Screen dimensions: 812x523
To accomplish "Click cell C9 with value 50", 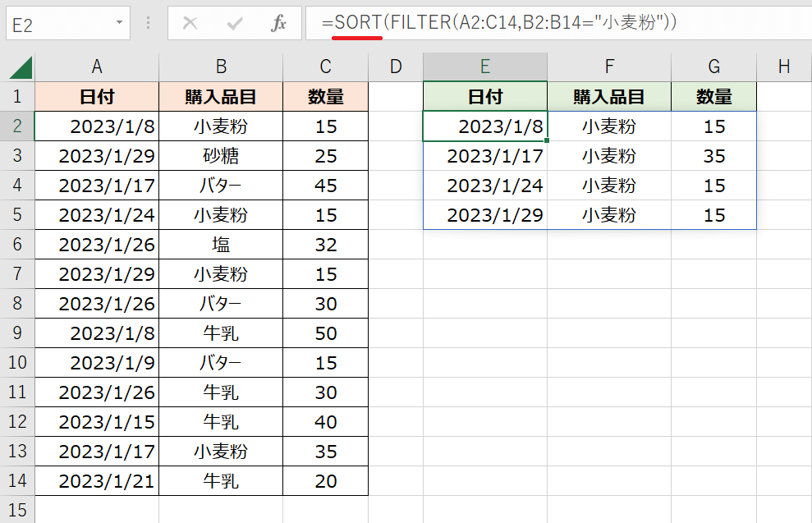I will pyautogui.click(x=325, y=333).
